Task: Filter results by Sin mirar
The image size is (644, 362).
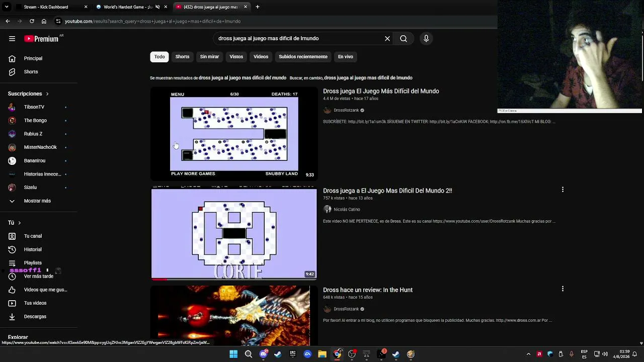Action: 209,57
